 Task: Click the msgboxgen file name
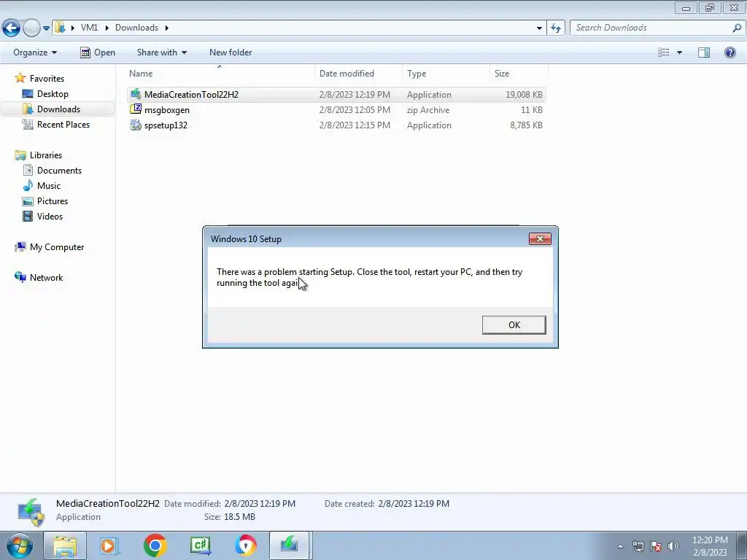tap(167, 110)
